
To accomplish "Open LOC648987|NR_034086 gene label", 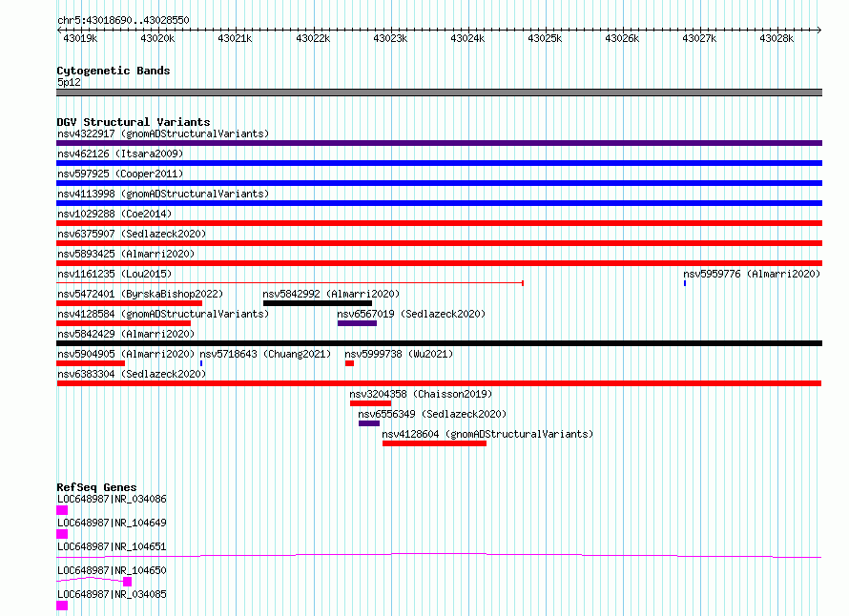I will [x=112, y=499].
